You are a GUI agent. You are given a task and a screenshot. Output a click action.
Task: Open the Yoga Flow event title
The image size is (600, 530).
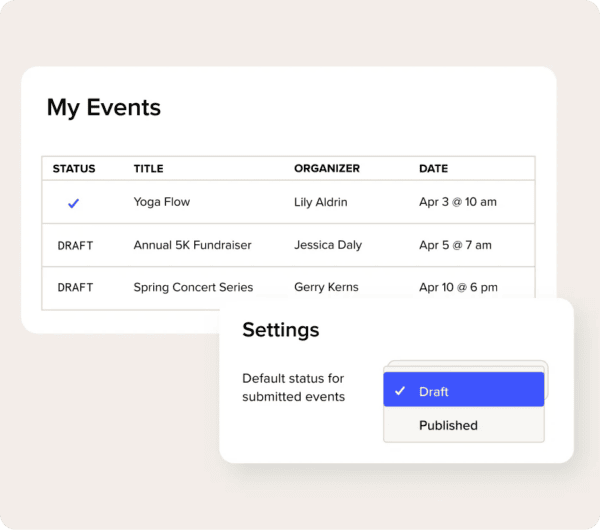[161, 202]
